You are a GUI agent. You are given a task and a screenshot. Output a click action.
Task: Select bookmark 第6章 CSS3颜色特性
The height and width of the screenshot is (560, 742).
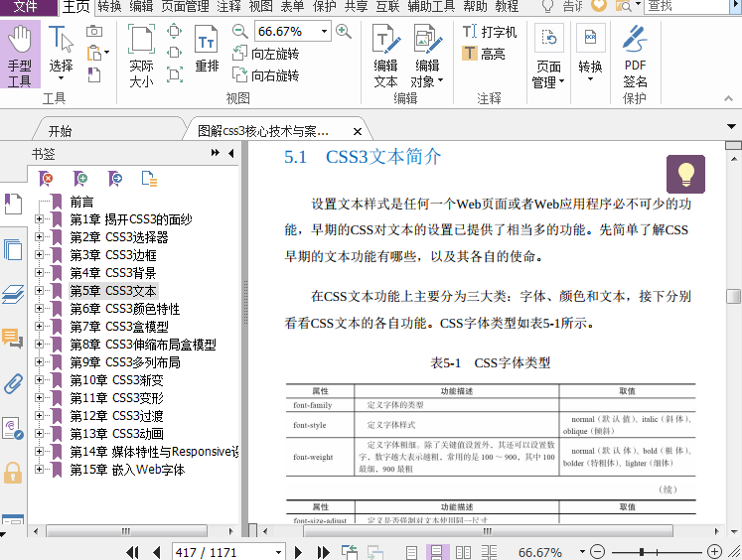pos(124,309)
